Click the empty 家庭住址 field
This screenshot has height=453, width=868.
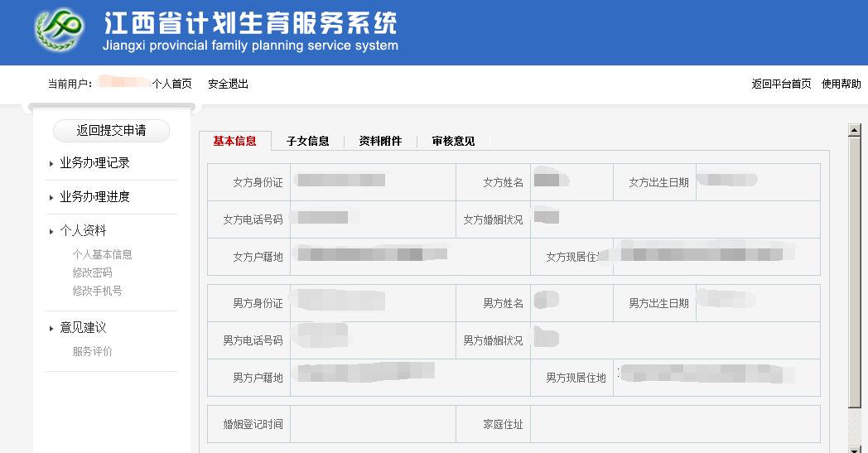coord(675,424)
